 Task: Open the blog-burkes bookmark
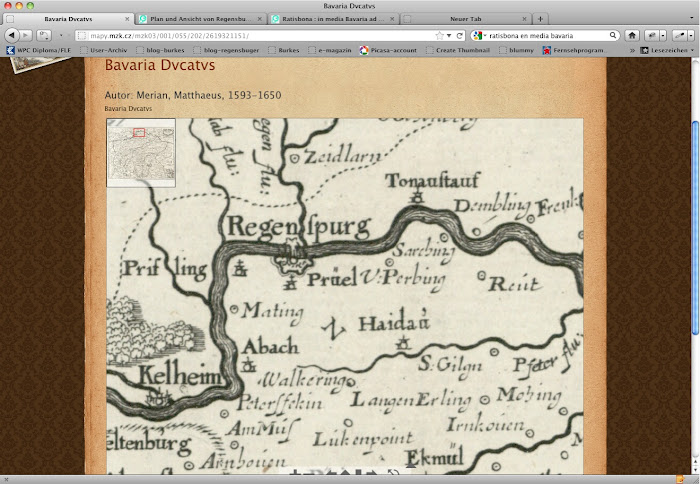(x=160, y=50)
